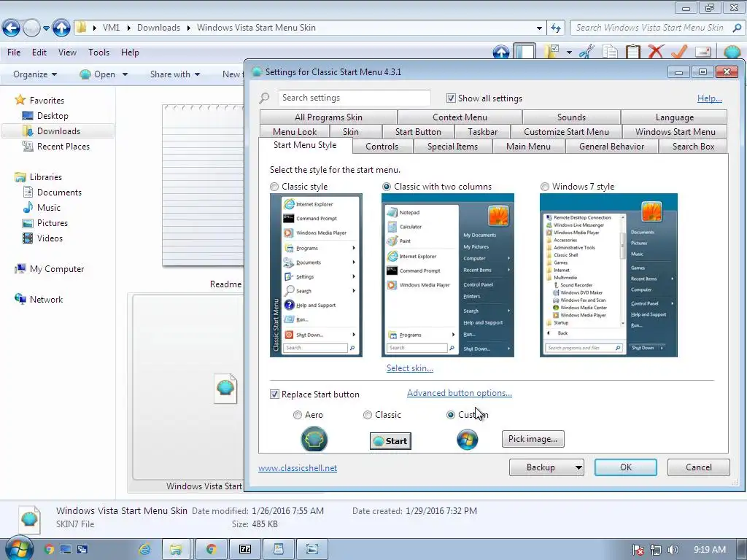This screenshot has width=747, height=560.
Task: Click the Pick image... button
Action: tap(533, 439)
